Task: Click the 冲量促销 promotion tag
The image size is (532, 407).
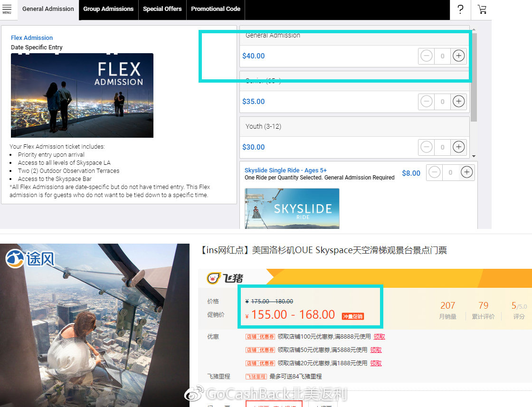Action: 353,316
